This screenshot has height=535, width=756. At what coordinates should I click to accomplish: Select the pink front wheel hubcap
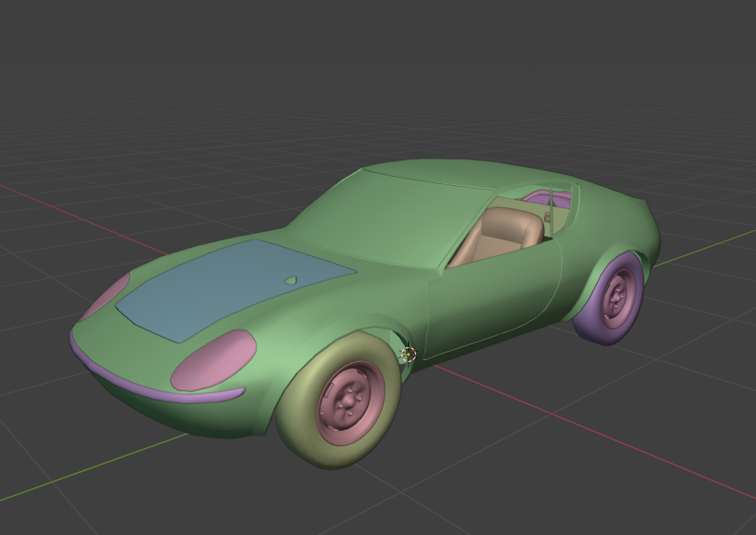pos(351,403)
